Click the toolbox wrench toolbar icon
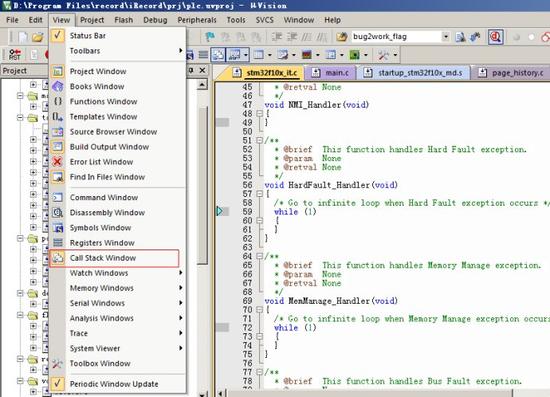The height and width of the screenshot is (397, 550). [x=383, y=55]
